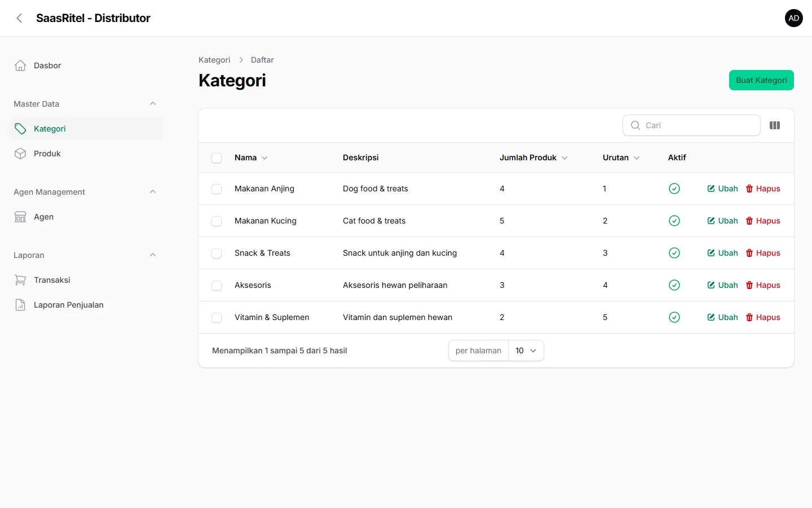Click the back arrow icon in header
This screenshot has height=508, width=812.
click(x=19, y=18)
